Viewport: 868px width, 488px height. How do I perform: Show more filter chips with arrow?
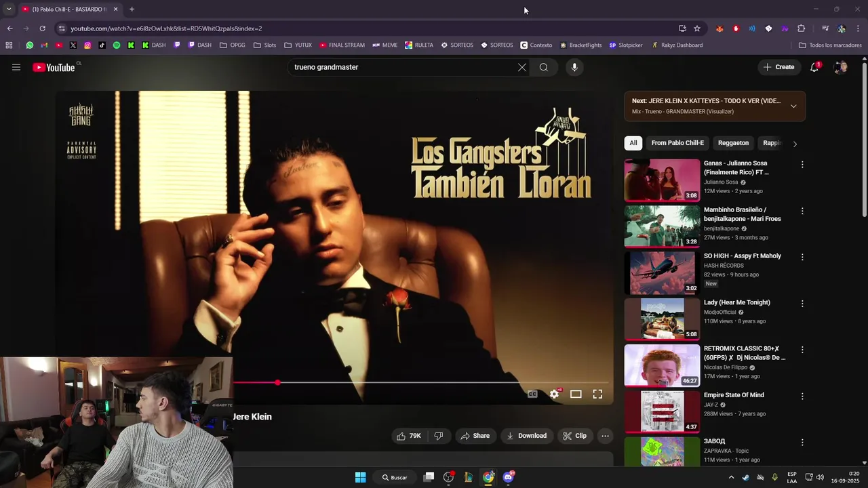click(x=795, y=144)
